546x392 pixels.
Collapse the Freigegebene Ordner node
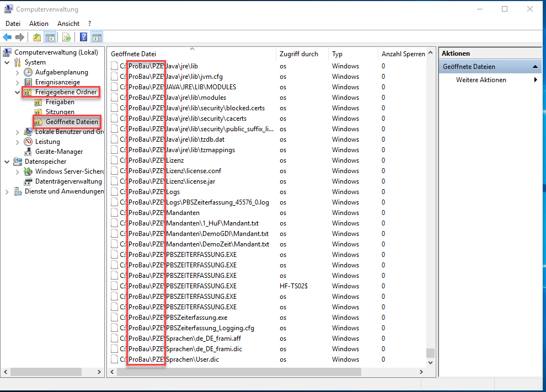pos(17,92)
